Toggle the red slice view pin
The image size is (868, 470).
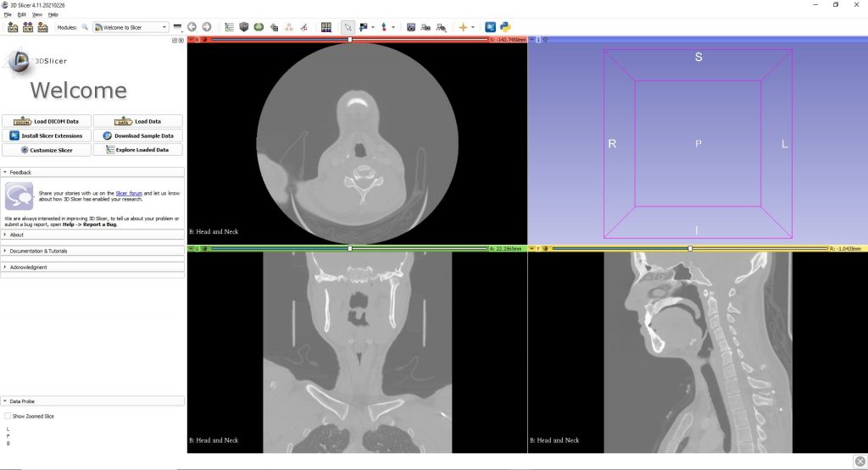tap(191, 40)
